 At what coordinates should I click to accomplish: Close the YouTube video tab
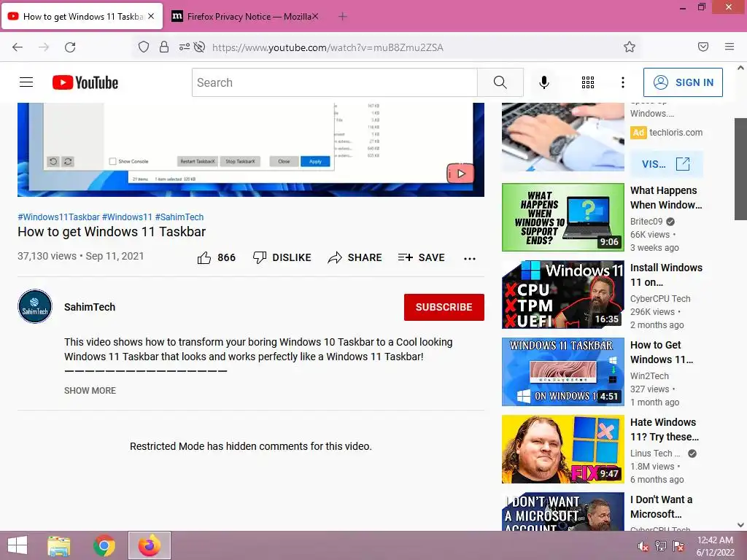point(151,16)
